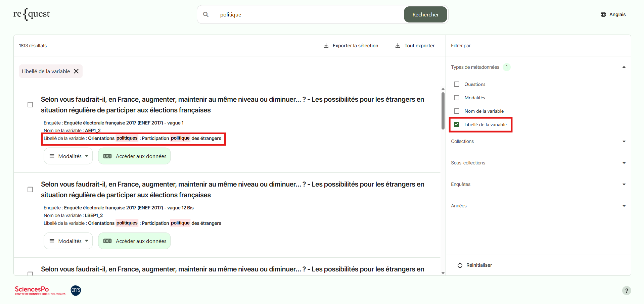The width and height of the screenshot is (644, 304).
Task: Remove the 'Libellé de la variable' filter chip
Action: (76, 71)
